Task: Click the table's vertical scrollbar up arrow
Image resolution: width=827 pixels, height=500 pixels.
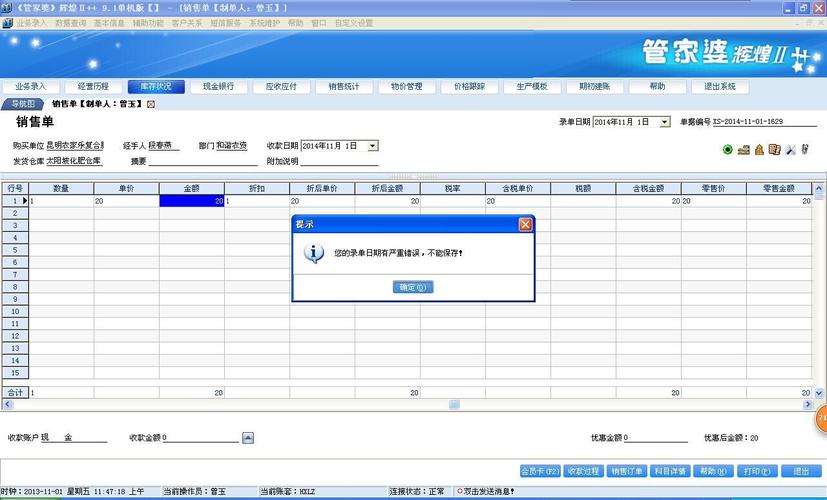Action: click(x=819, y=188)
